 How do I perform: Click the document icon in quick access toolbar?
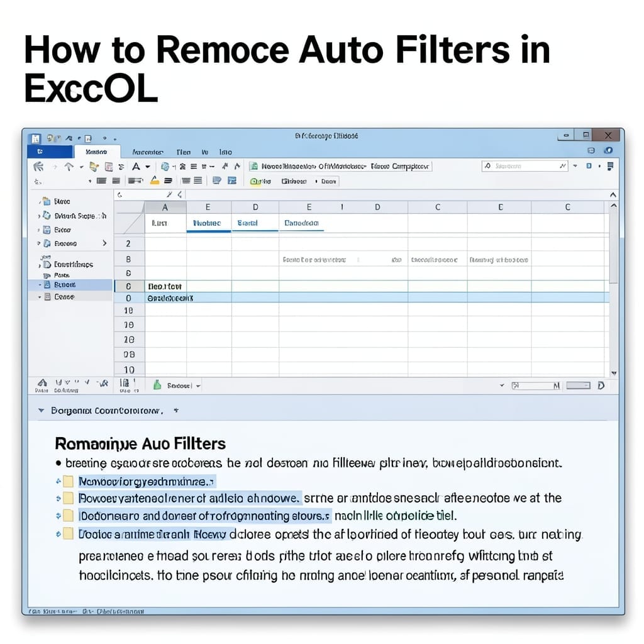coord(88,138)
